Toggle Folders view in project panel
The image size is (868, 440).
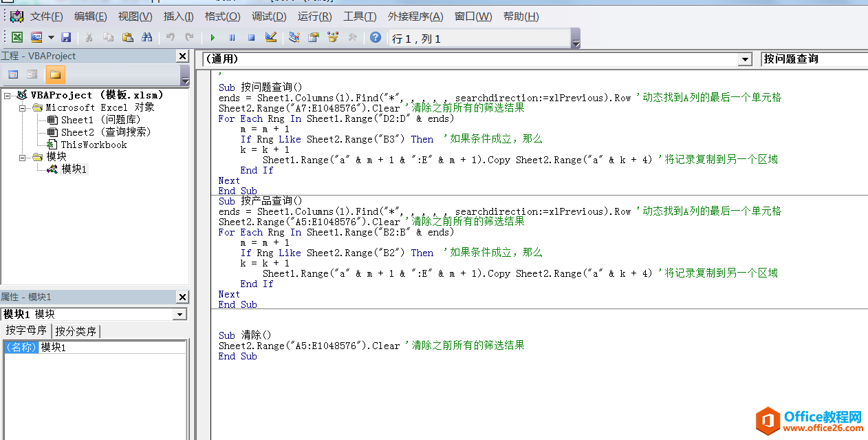[55, 74]
